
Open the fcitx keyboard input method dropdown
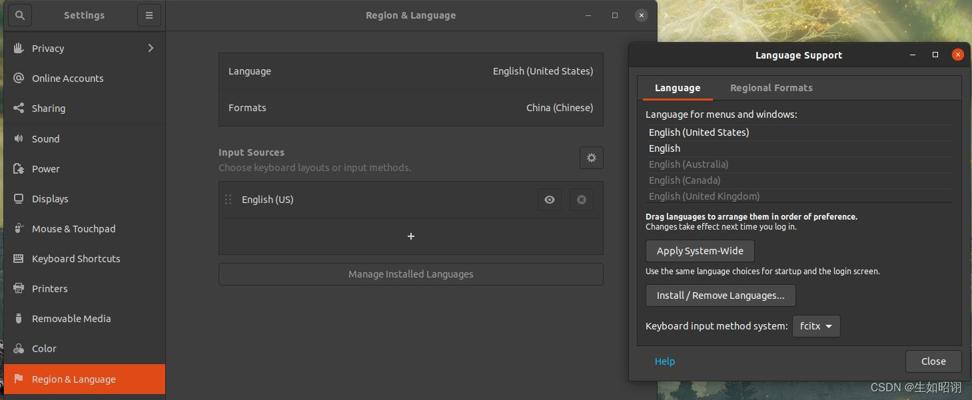pos(816,326)
